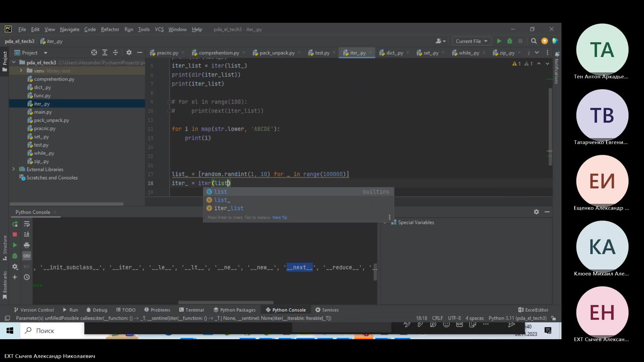The height and width of the screenshot is (362, 644).
Task: Toggle show variables glasses icon
Action: pyautogui.click(x=26, y=256)
